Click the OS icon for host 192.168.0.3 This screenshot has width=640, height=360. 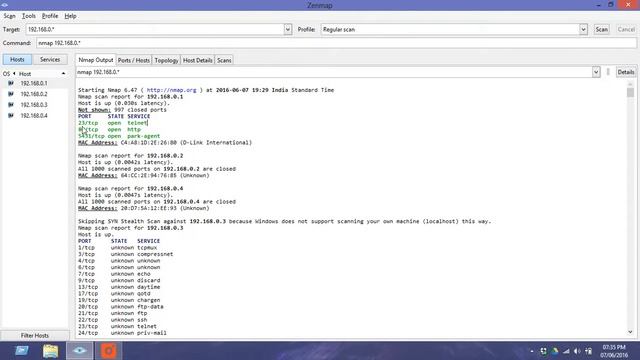pos(11,105)
